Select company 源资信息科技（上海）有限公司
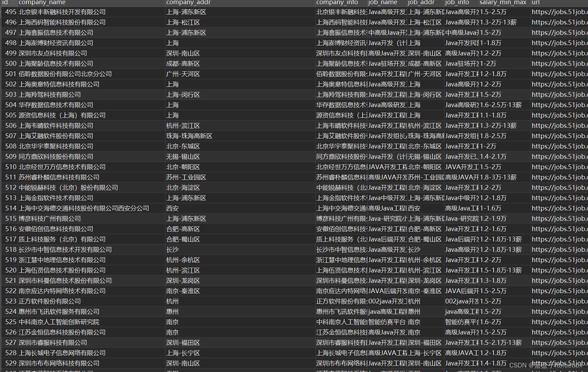This screenshot has width=588, height=372. coord(62,115)
